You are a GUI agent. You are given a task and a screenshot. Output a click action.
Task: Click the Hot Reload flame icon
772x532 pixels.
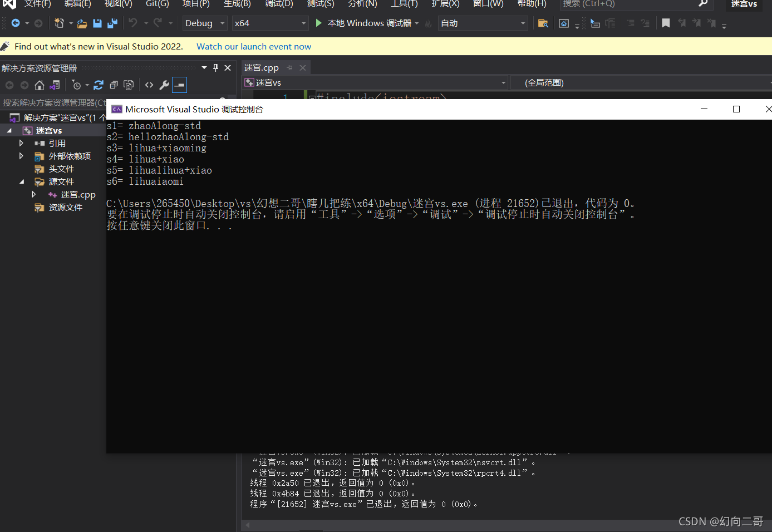coord(428,23)
